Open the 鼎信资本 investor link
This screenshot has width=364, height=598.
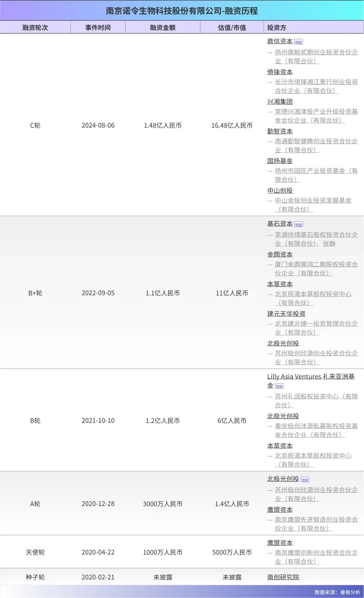click(280, 41)
